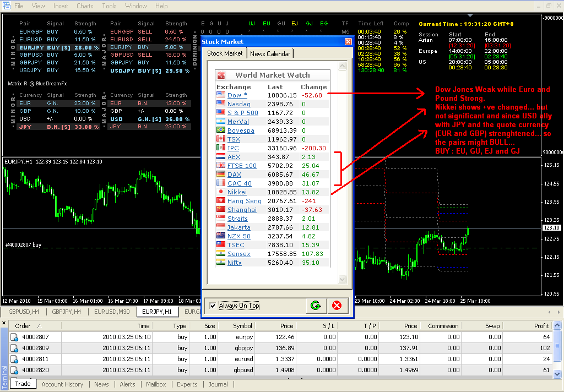This screenshot has height=392, width=564.
Task: Click the New Zealand flag beside NZX 50
Action: click(x=221, y=236)
